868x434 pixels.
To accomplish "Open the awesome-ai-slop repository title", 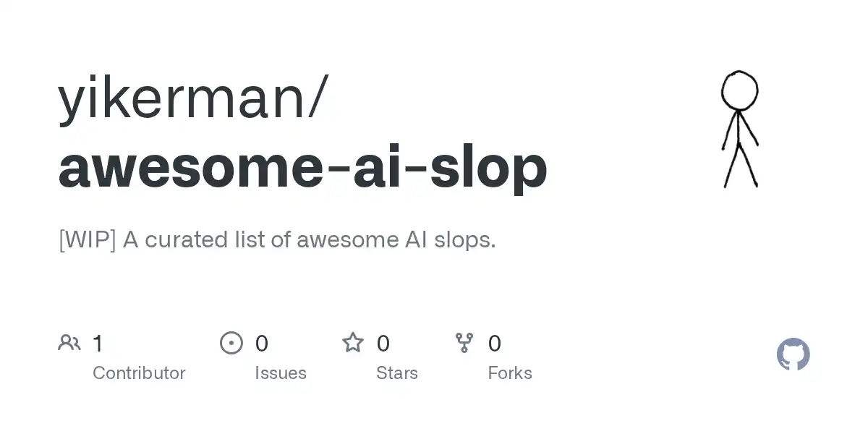I will click(302, 167).
